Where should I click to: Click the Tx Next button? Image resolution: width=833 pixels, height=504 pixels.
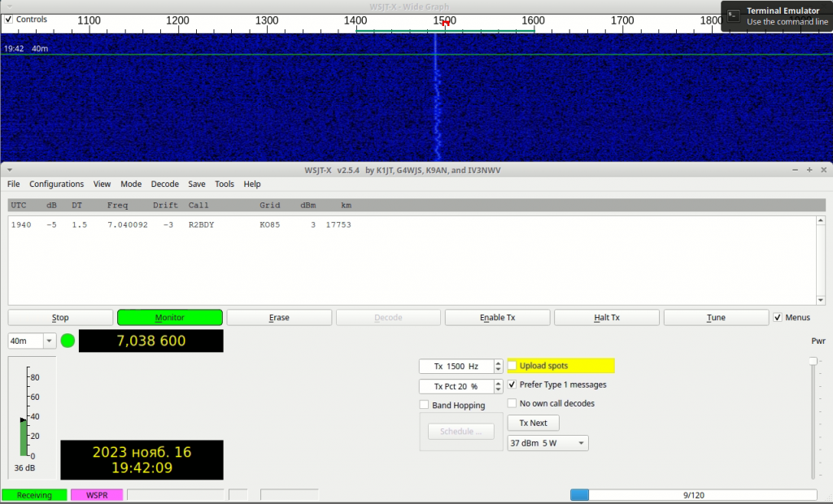(x=534, y=423)
